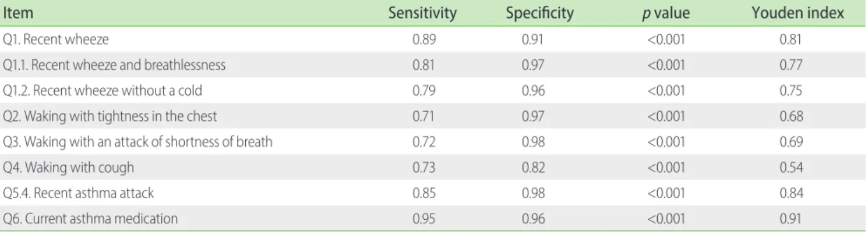Click sensitivity value 0.89 for recent wheeze

tap(422, 40)
